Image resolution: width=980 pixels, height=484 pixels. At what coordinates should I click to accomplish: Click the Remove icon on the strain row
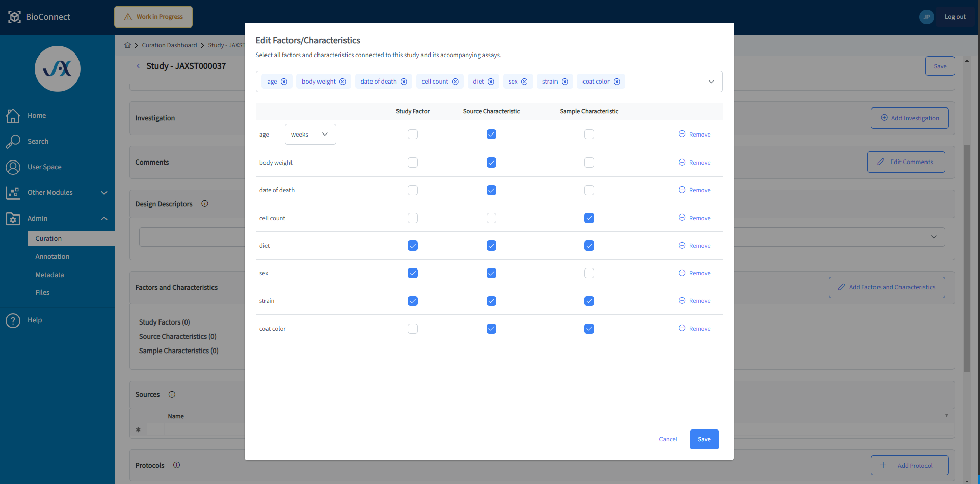click(682, 301)
